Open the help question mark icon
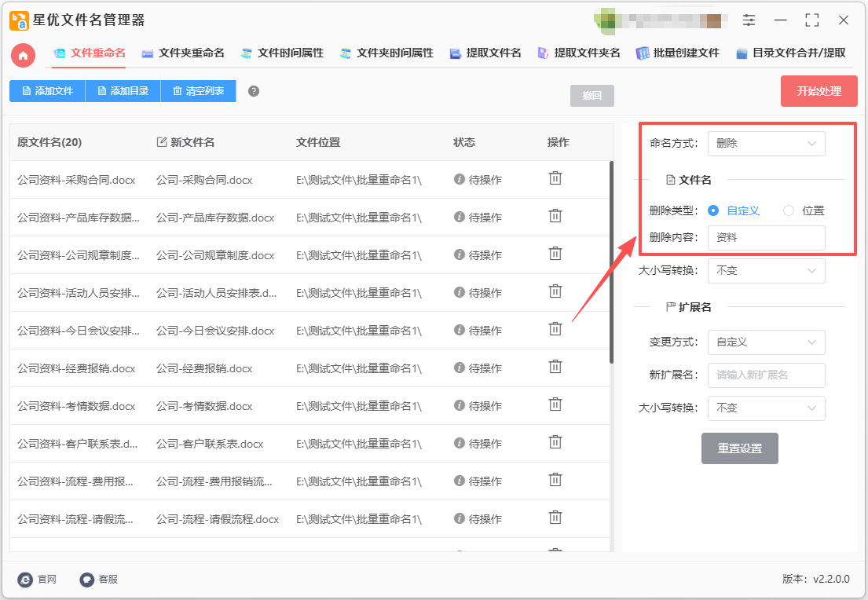868x600 pixels. [254, 91]
